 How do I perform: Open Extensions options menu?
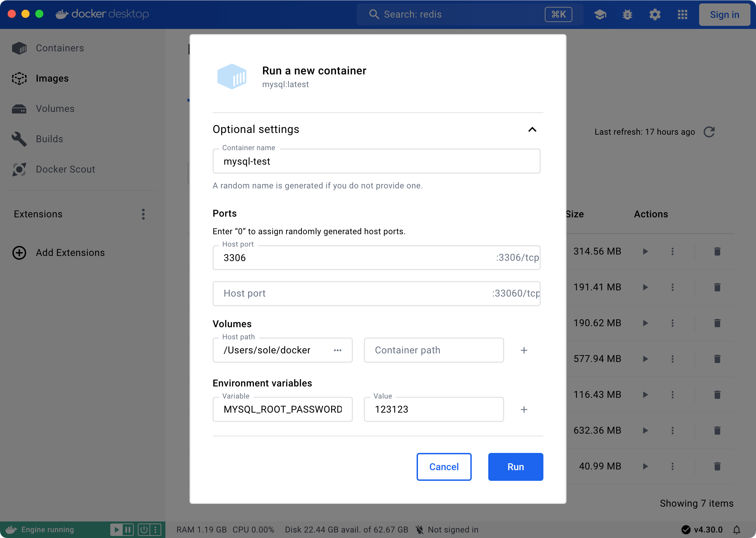[x=143, y=214]
